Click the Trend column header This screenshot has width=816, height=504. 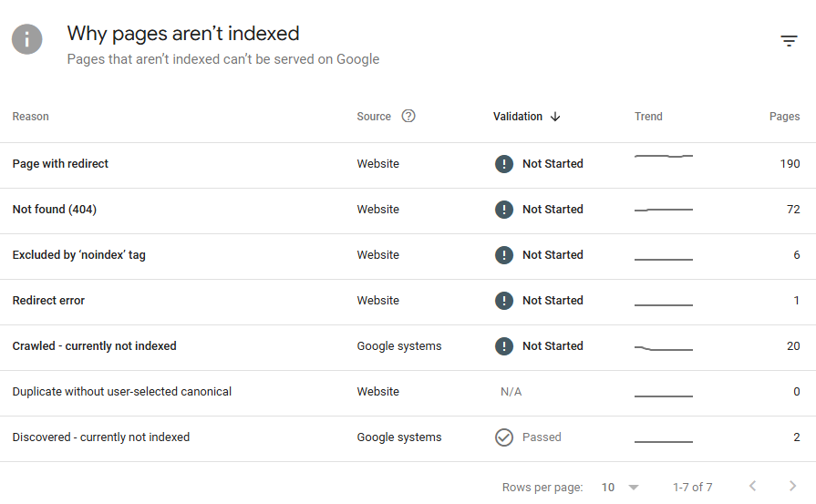pyautogui.click(x=648, y=117)
